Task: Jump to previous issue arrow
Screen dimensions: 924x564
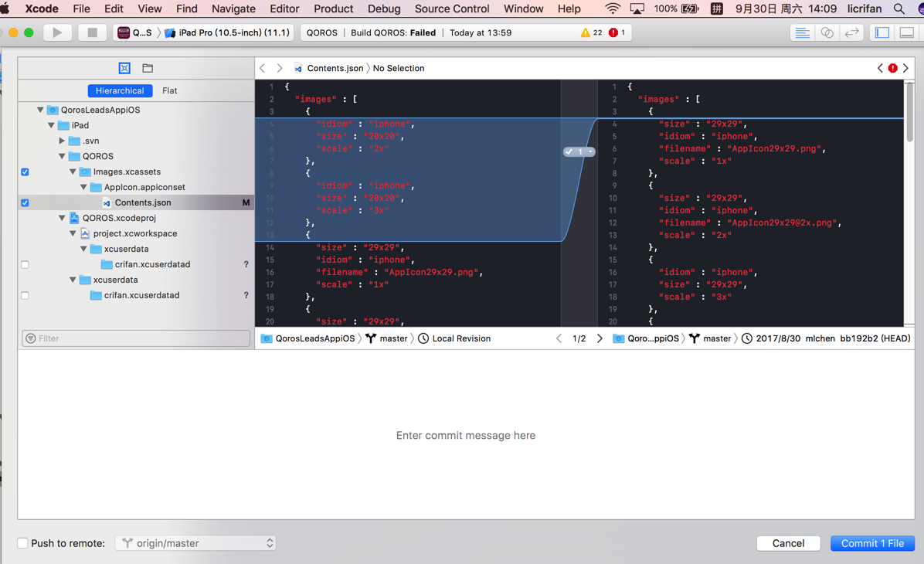Action: pos(880,68)
